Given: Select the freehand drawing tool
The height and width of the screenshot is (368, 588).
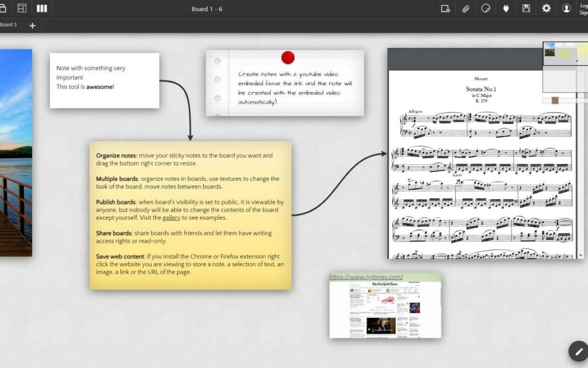Looking at the screenshot, I should pos(486,8).
